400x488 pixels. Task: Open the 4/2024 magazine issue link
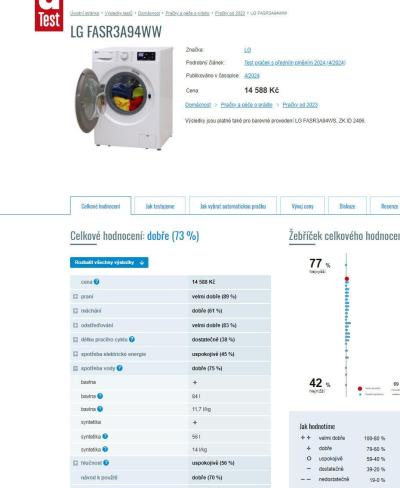pos(252,76)
